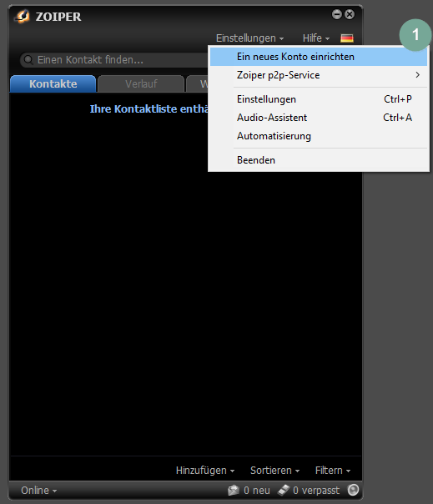Minimize the Zoiper window
Screen dimensions: 433x504
[336, 14]
